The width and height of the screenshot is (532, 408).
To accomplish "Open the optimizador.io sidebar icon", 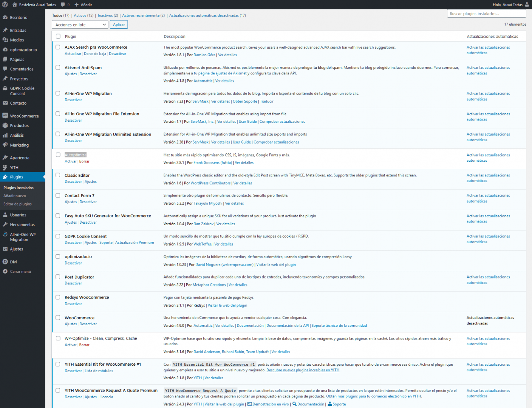I will (5, 49).
